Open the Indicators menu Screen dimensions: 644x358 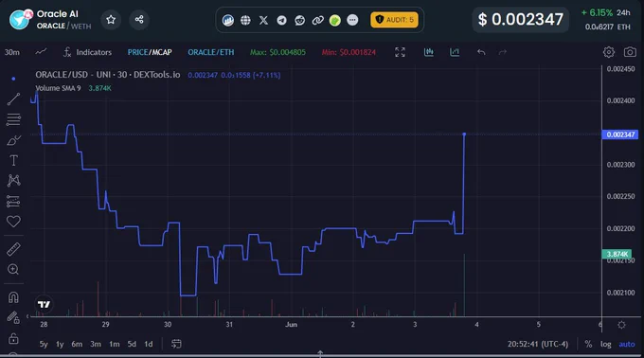click(x=87, y=52)
